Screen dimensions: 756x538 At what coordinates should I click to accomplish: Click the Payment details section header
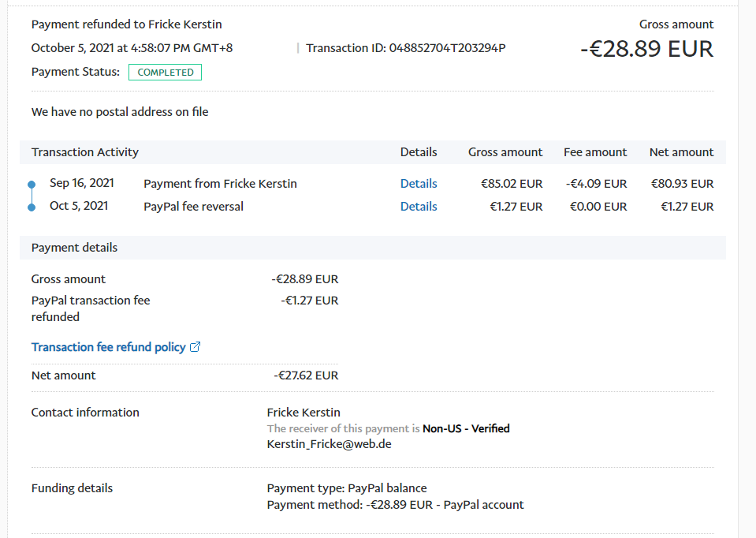click(x=74, y=248)
